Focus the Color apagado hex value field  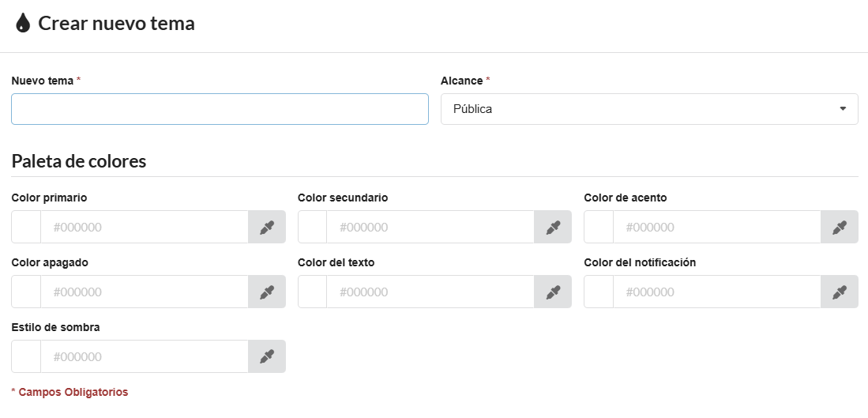pos(145,292)
